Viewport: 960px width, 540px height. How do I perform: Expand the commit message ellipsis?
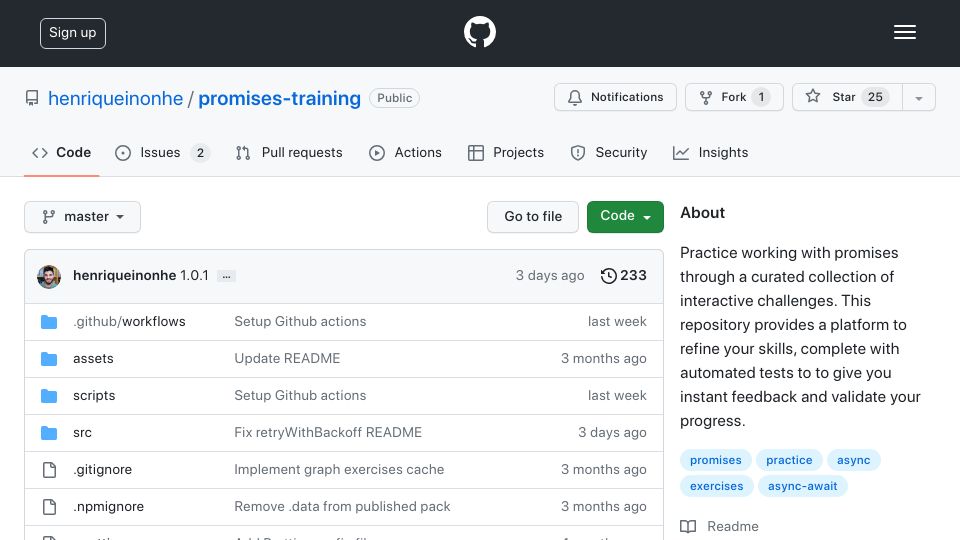pos(227,277)
